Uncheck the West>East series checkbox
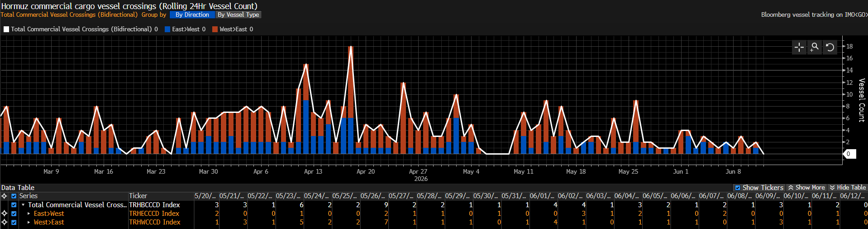This screenshot has width=868, height=229. click(14, 222)
